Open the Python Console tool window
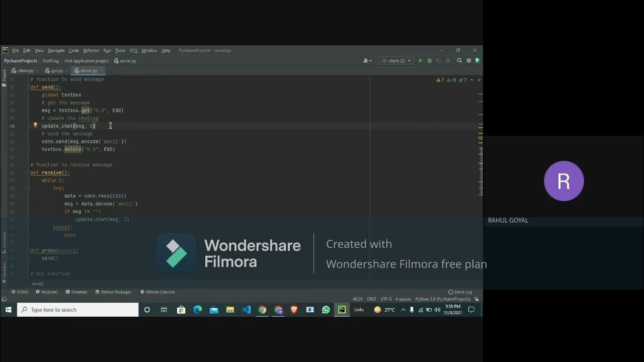The image size is (644, 362). tap(157, 292)
